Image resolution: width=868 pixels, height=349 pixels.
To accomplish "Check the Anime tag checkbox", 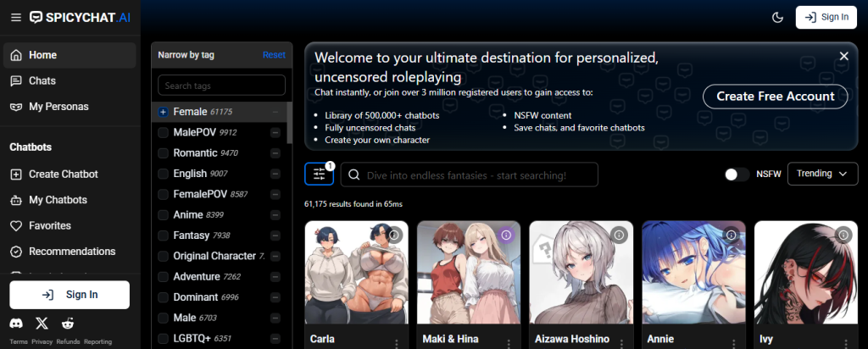I will coord(163,214).
